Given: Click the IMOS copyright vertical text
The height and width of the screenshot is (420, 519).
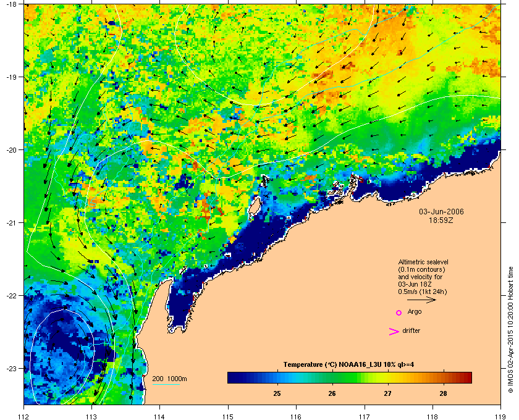Looking at the screenshot, I should [510, 330].
